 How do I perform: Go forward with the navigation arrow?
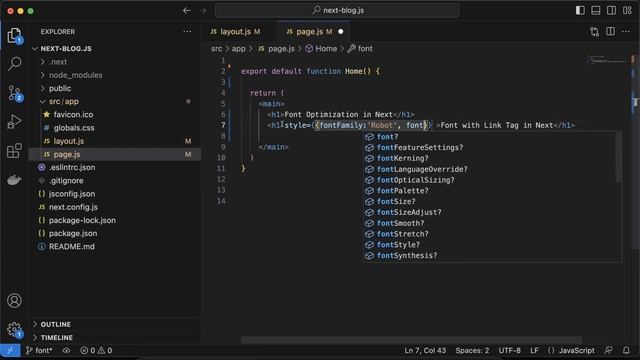(203, 11)
